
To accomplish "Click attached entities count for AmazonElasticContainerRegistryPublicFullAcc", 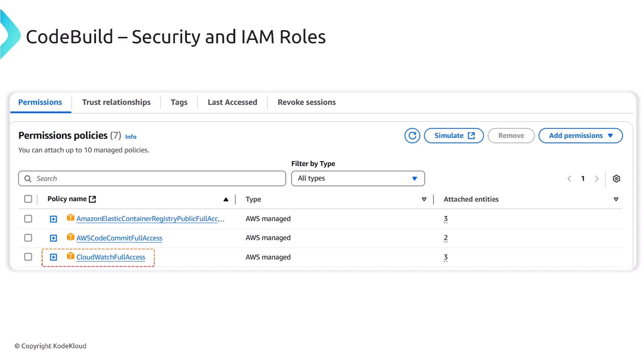I will click(446, 219).
